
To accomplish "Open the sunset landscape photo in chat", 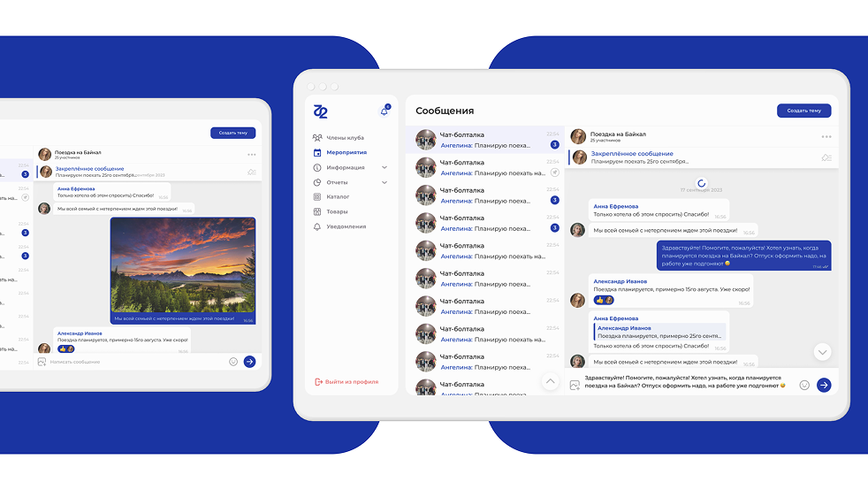I will pos(182,265).
